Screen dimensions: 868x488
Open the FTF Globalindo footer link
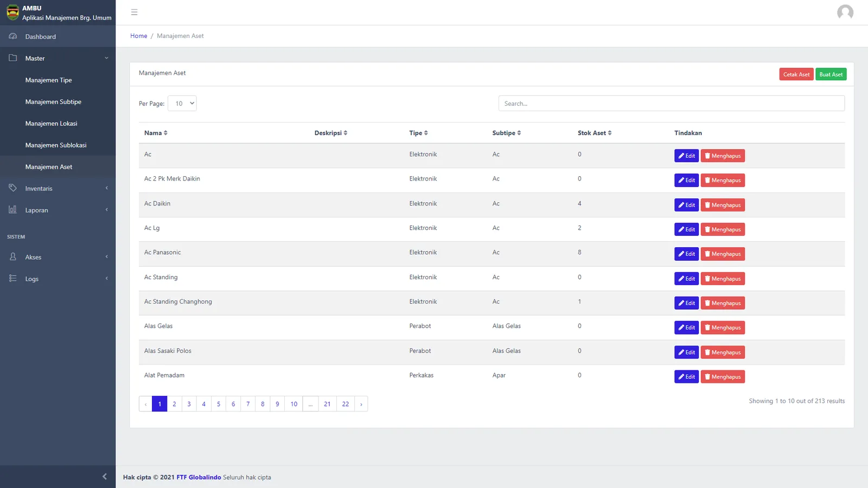click(x=199, y=477)
